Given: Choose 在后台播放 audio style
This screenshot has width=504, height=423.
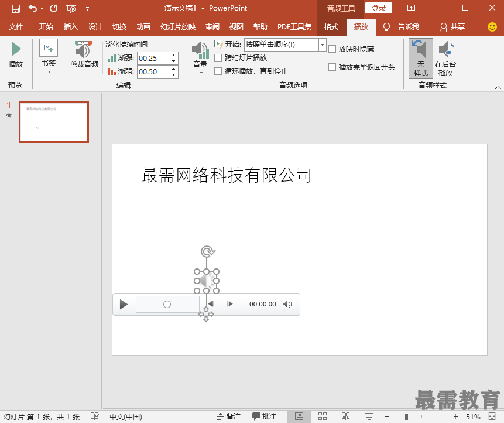Looking at the screenshot, I should pos(445,58).
